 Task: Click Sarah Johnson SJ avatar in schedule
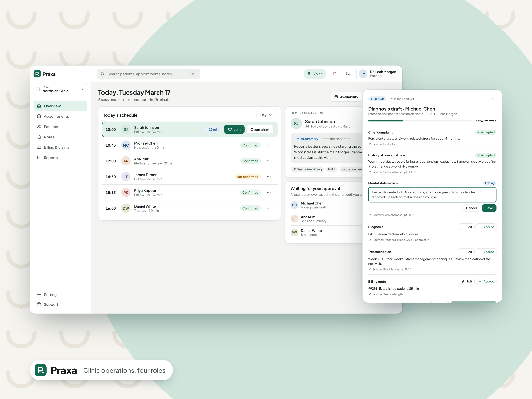pos(126,129)
